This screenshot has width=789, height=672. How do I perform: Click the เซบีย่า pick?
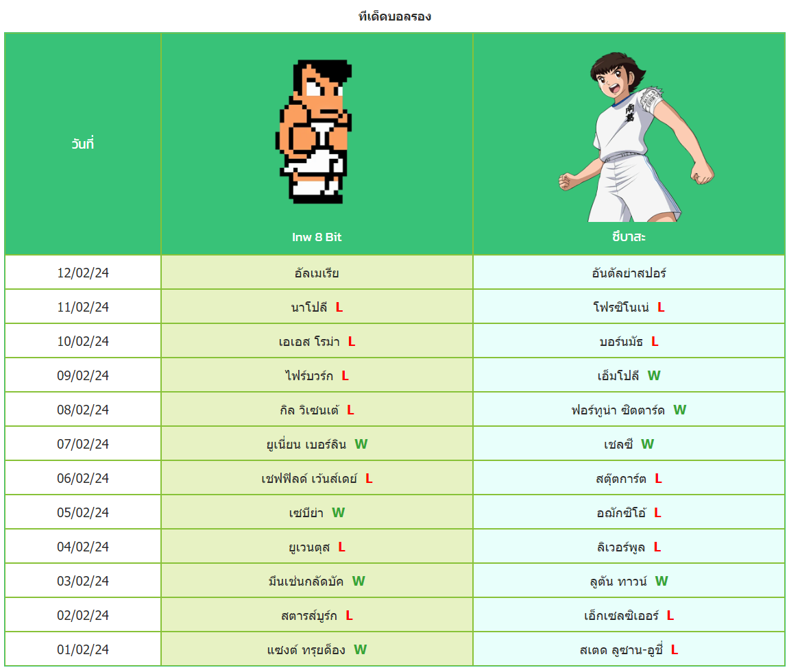coord(306,512)
